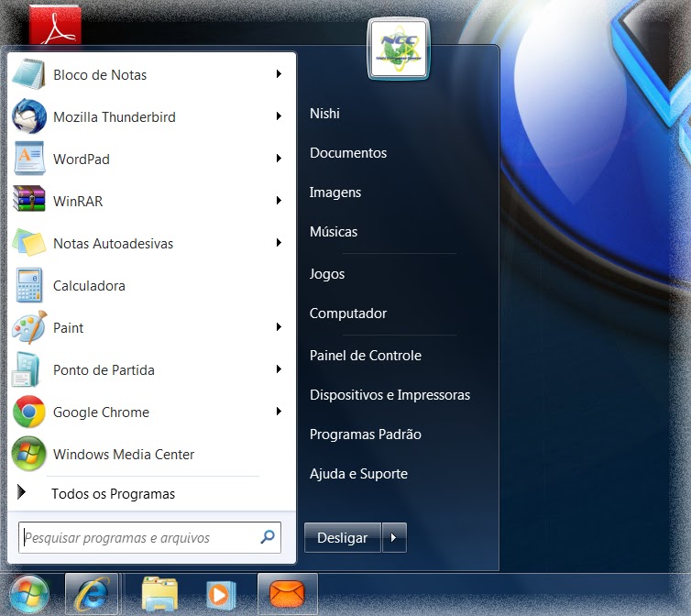The image size is (691, 616).
Task: Open the Jogos folder
Action: 327,274
